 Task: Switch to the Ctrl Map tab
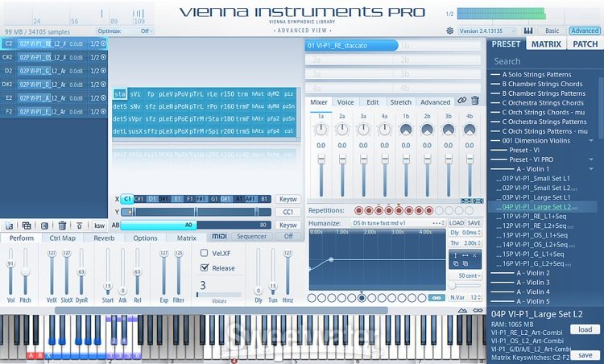(x=62, y=238)
